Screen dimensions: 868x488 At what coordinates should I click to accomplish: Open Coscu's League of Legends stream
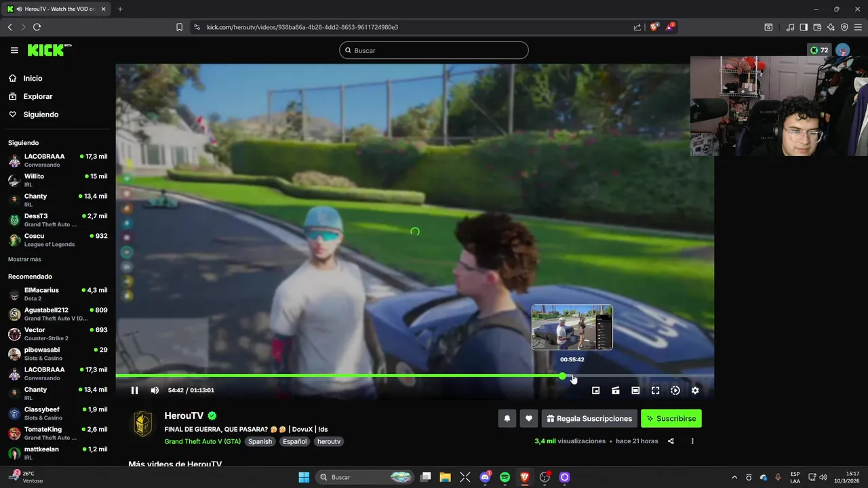(58, 240)
